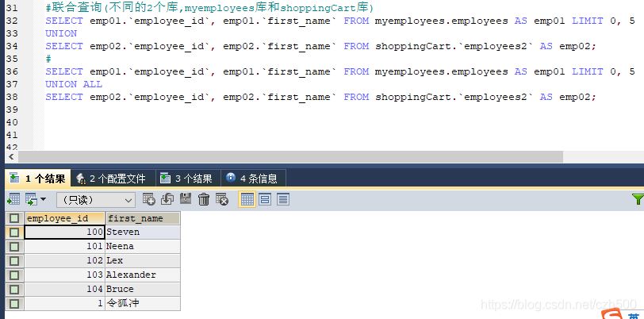
Task: Click the cancel changes icon
Action: (222, 199)
